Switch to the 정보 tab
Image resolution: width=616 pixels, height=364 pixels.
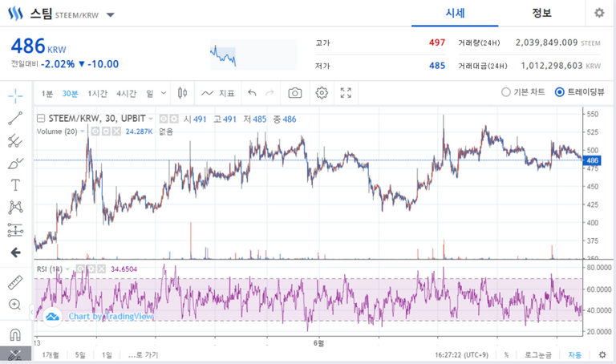pyautogui.click(x=541, y=13)
